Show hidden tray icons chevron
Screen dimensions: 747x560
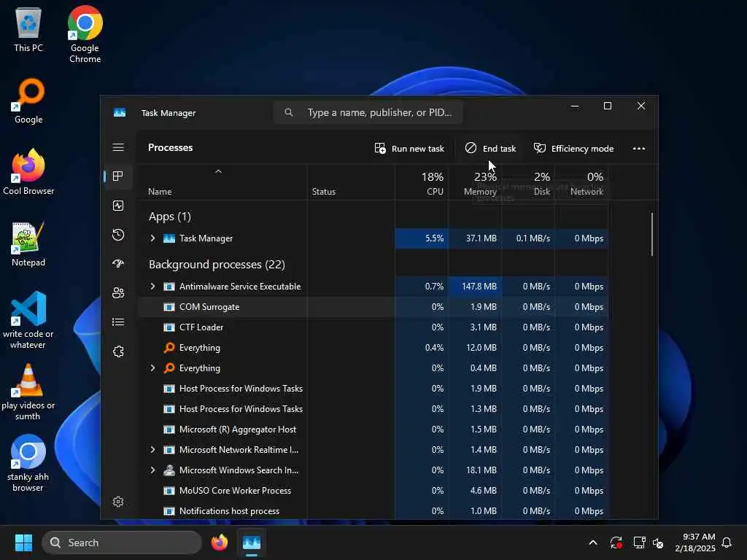click(593, 542)
